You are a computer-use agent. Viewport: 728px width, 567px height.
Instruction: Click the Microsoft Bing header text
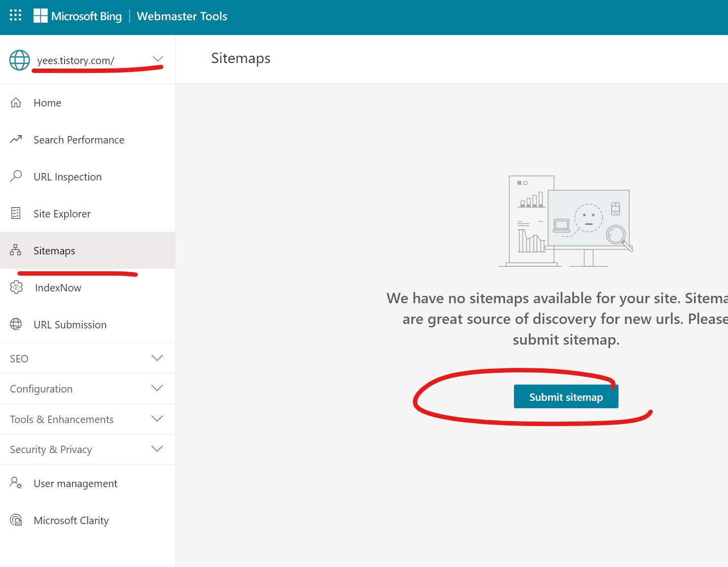(86, 16)
